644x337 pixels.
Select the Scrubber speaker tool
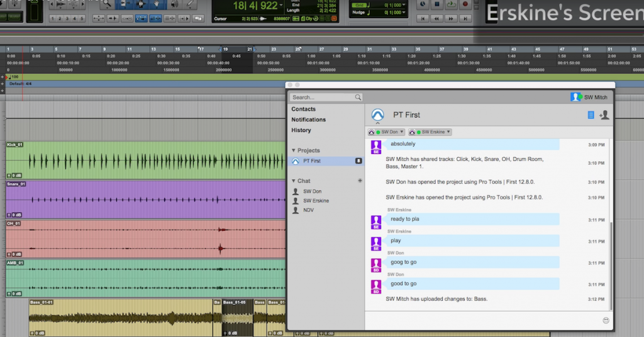(175, 4)
